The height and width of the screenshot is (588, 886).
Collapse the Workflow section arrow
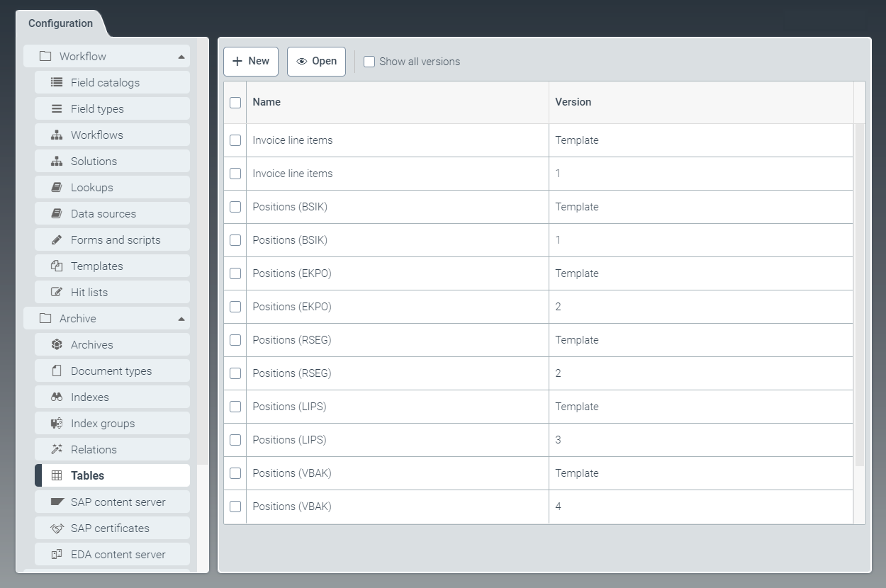click(181, 57)
